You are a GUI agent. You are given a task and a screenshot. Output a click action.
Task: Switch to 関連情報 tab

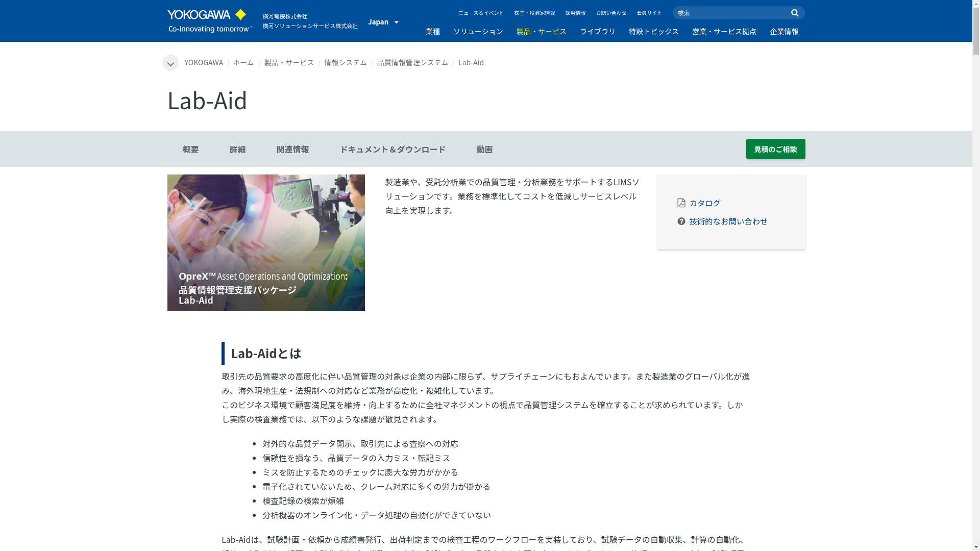point(293,149)
